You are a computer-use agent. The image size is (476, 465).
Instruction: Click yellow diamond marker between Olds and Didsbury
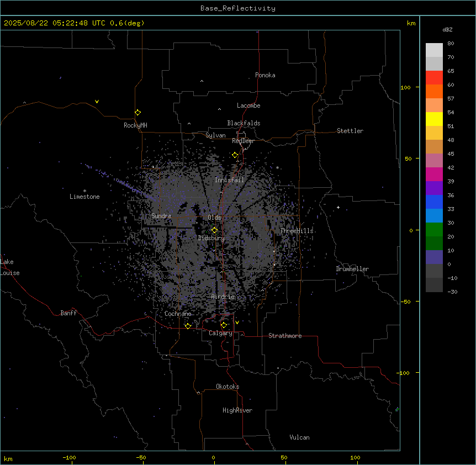coord(214,230)
